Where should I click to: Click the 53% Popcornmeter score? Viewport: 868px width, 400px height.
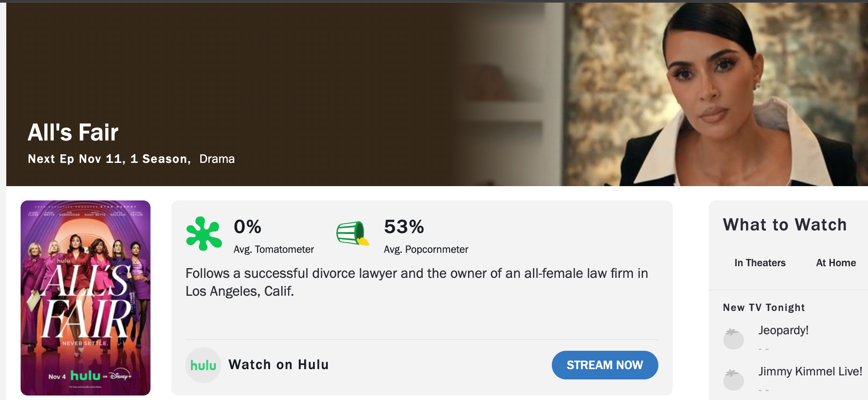[x=404, y=227]
